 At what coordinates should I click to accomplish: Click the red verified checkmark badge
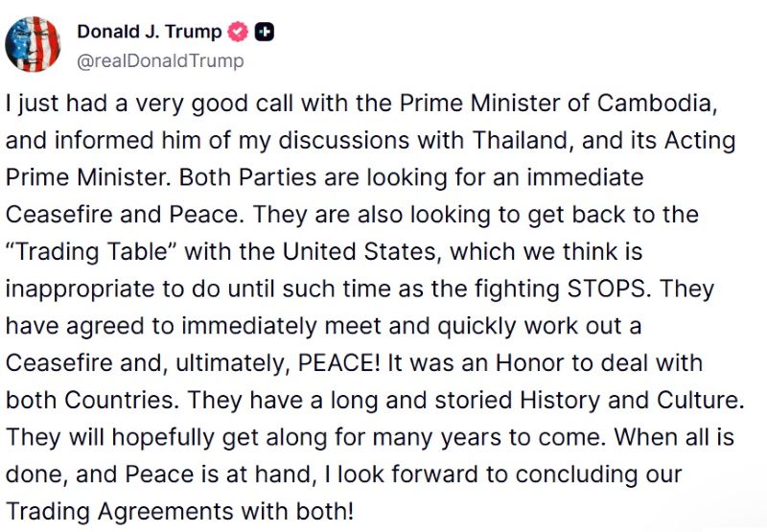(238, 33)
